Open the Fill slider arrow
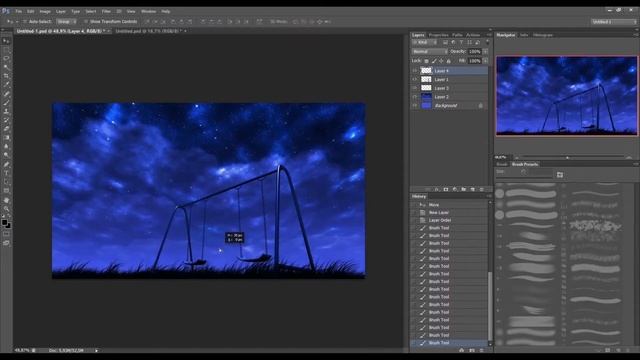The width and height of the screenshot is (640, 360). [x=485, y=61]
